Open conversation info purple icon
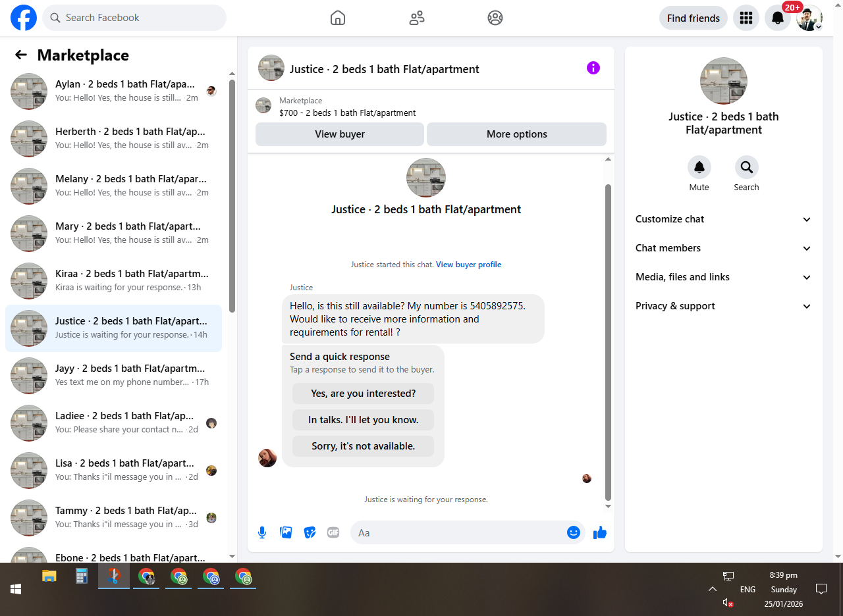 [593, 68]
